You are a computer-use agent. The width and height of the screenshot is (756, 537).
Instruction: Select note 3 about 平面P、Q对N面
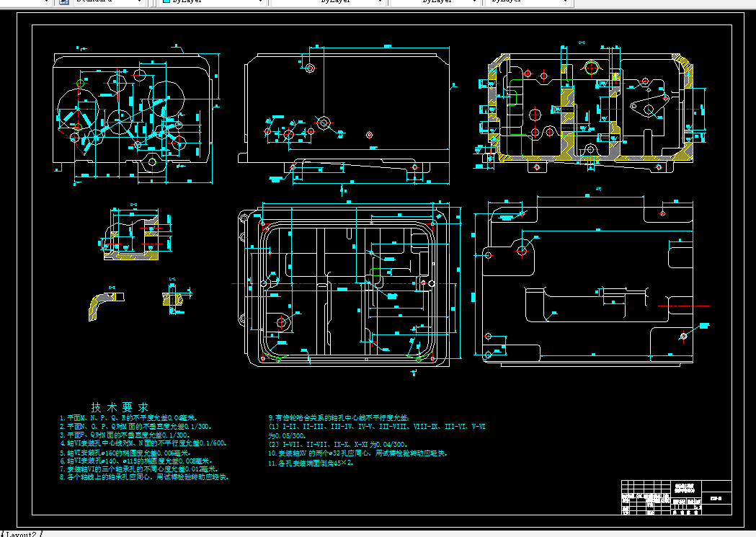(125, 435)
